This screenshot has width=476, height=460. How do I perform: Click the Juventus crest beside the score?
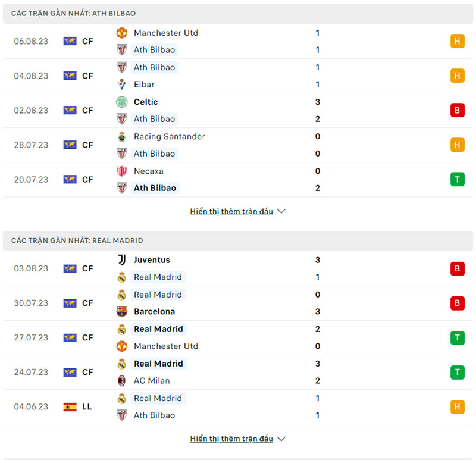click(122, 260)
